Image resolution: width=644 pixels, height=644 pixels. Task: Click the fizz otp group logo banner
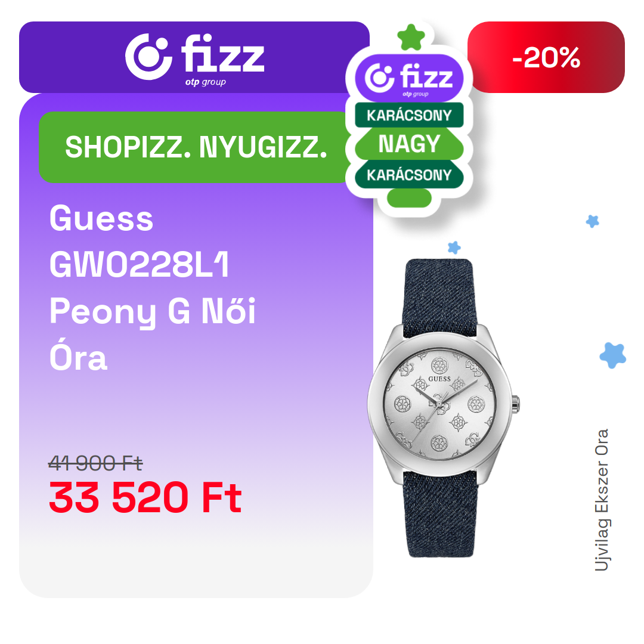tap(194, 57)
